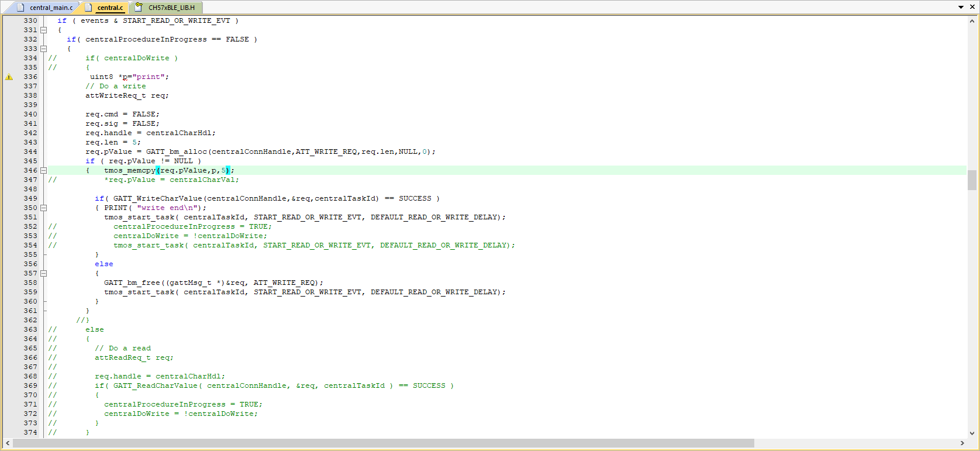Click line number 330 in the margin

(30, 20)
